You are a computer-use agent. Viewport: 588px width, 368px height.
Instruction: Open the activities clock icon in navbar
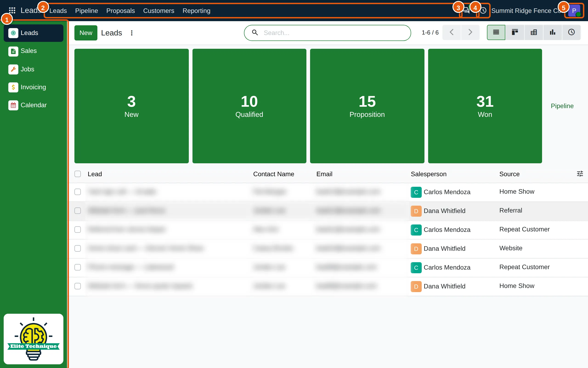coord(483,11)
